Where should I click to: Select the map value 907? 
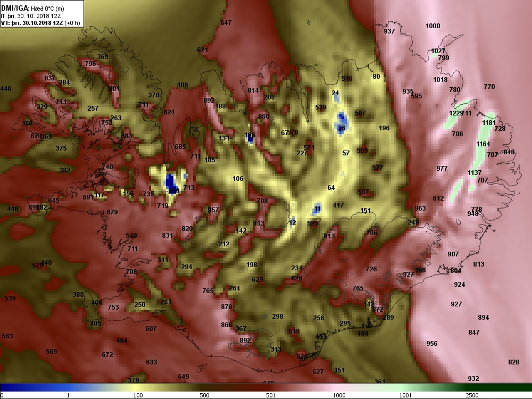point(453,254)
